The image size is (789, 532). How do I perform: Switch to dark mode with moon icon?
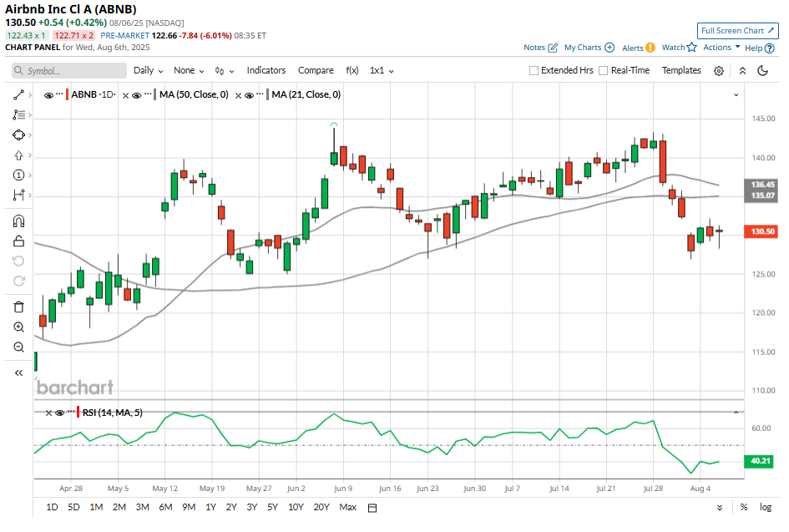coord(763,70)
